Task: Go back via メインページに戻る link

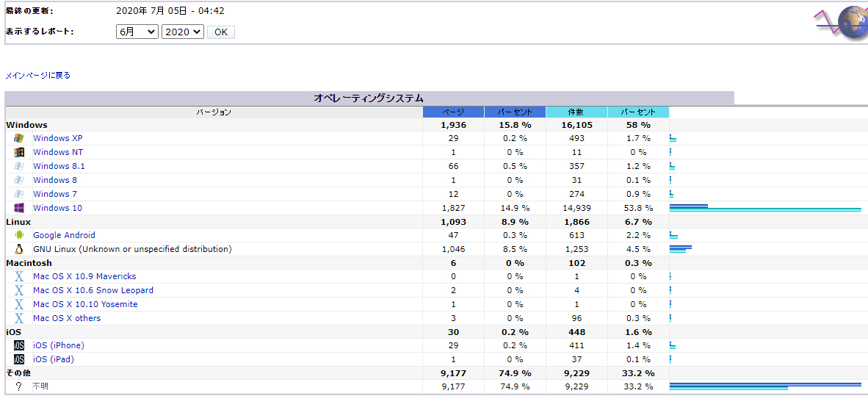Action: click(38, 75)
